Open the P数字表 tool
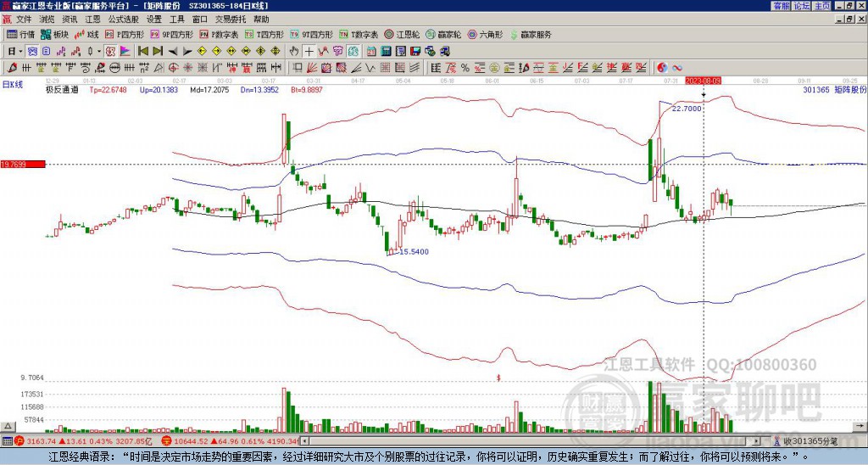 [220, 34]
